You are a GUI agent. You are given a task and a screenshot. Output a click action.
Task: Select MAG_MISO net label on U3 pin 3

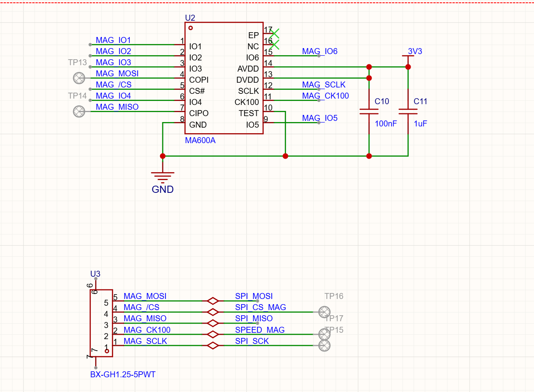click(145, 318)
